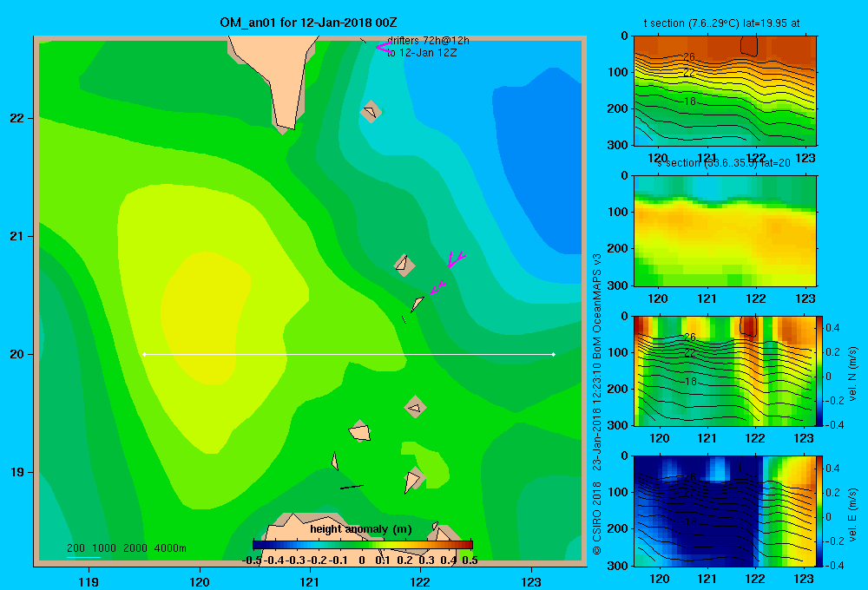Click the "18" contour label in the temperature section
The width and height of the screenshot is (868, 590).
click(690, 102)
